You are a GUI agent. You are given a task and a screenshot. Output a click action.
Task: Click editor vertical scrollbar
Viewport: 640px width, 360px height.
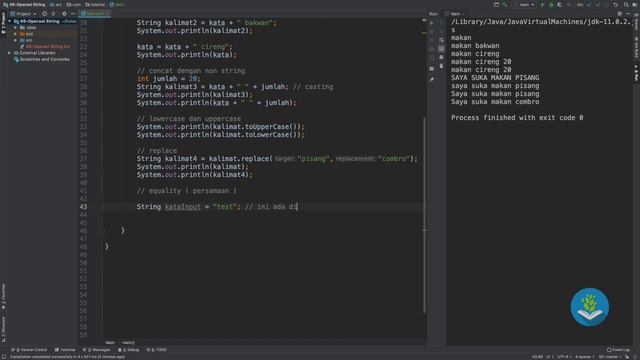(x=424, y=214)
